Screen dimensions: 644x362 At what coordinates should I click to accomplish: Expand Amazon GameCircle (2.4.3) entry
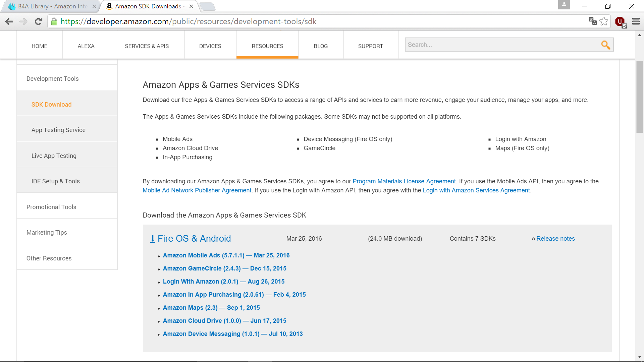pyautogui.click(x=224, y=268)
